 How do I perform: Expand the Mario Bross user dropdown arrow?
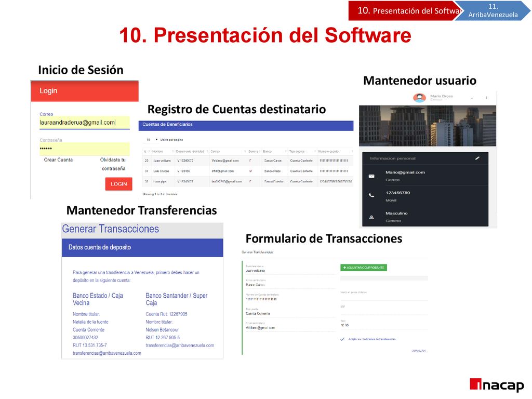[472, 98]
